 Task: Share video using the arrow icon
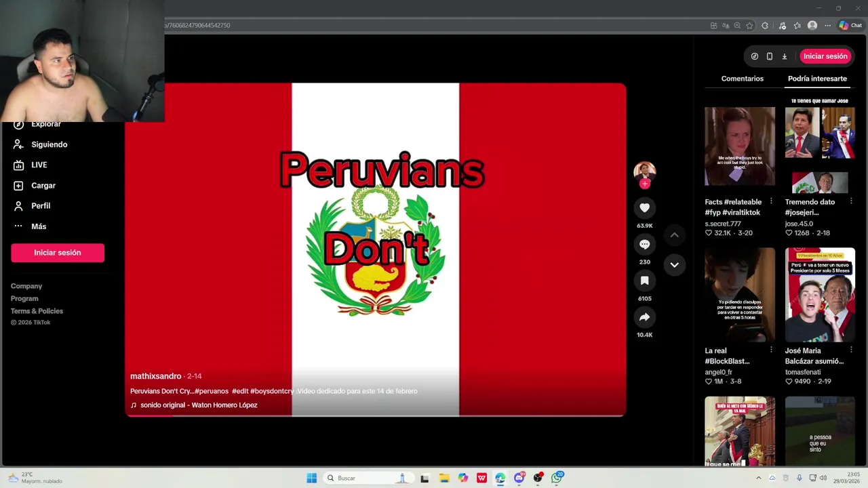[644, 317]
